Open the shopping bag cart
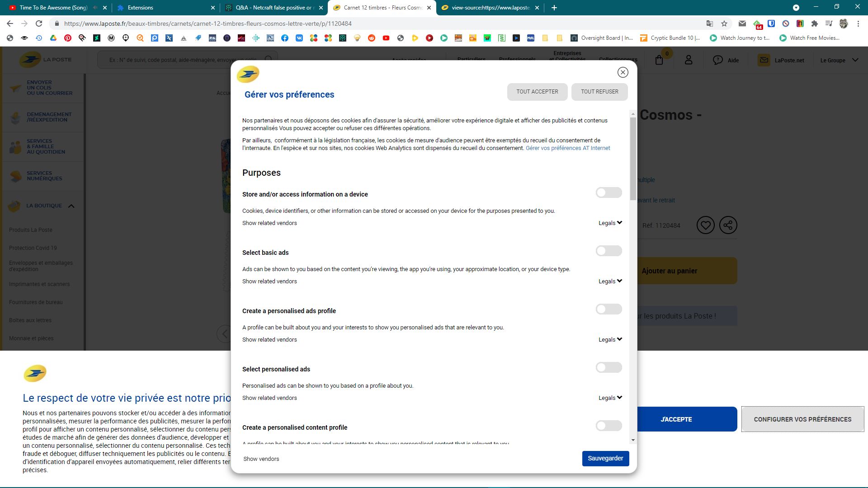This screenshot has width=868, height=488. (659, 60)
